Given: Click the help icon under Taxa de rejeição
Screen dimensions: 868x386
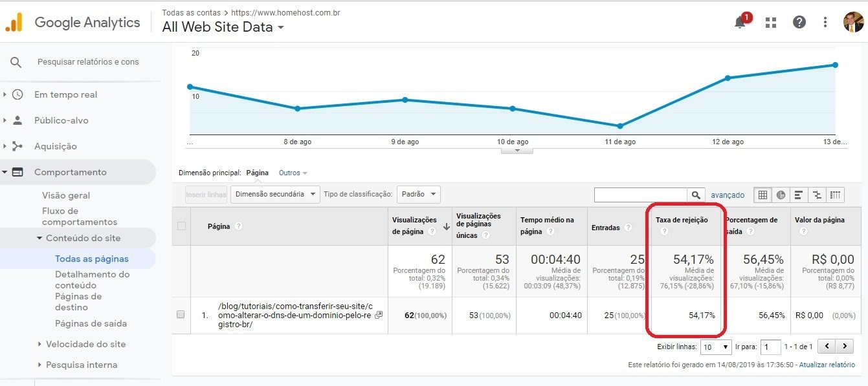Looking at the screenshot, I should pos(663,231).
